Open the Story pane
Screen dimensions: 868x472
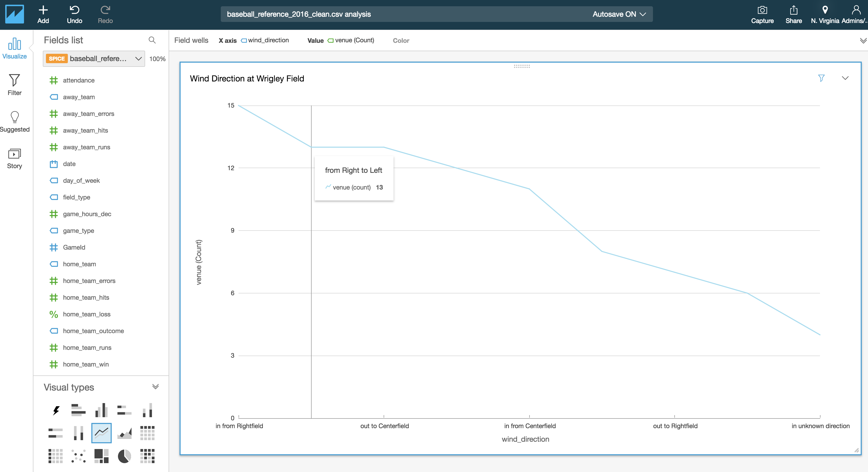coord(15,158)
